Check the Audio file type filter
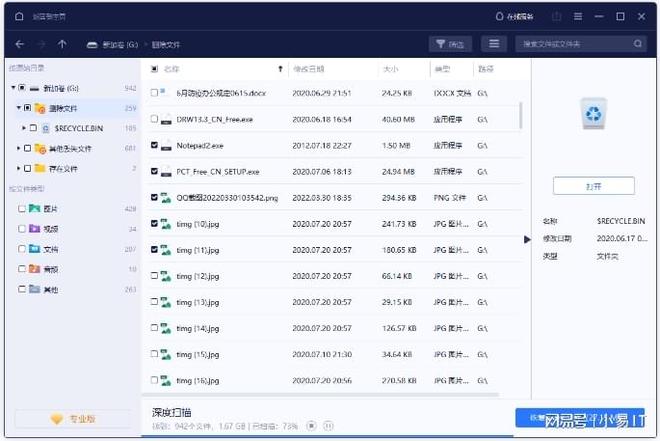The width and height of the screenshot is (660, 441). [22, 268]
